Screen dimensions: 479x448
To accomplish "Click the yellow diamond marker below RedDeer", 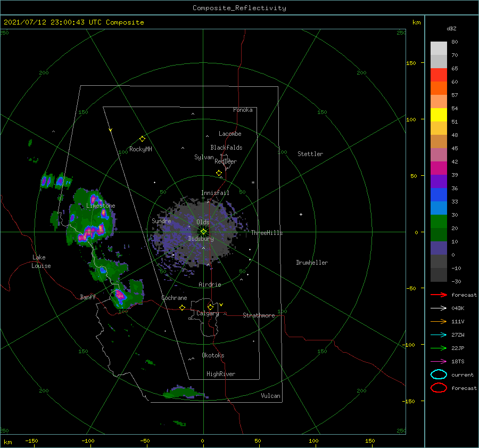I will pos(219,173).
